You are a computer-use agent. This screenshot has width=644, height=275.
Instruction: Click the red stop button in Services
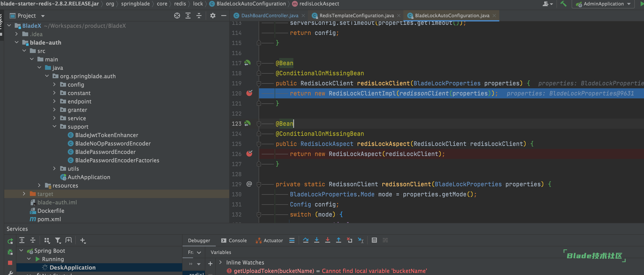pos(10,263)
